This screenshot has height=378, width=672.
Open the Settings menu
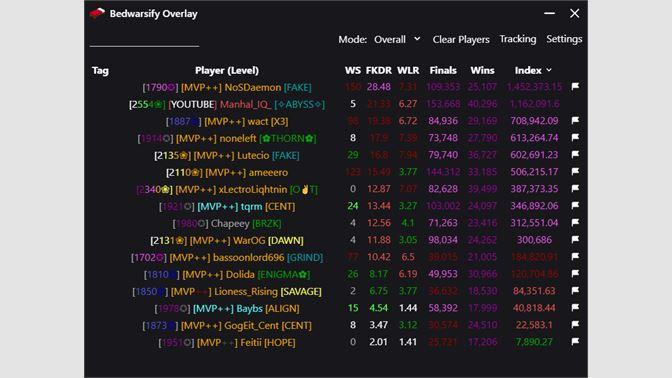click(564, 39)
